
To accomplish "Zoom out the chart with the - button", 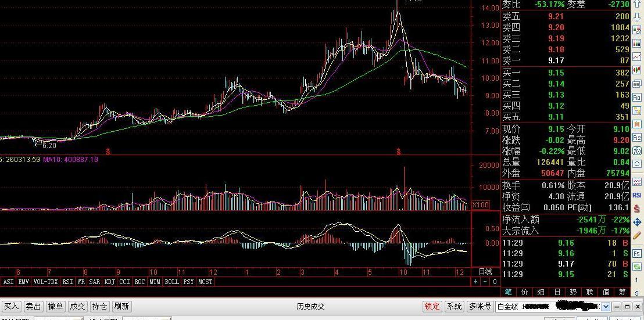I will pos(485,282).
